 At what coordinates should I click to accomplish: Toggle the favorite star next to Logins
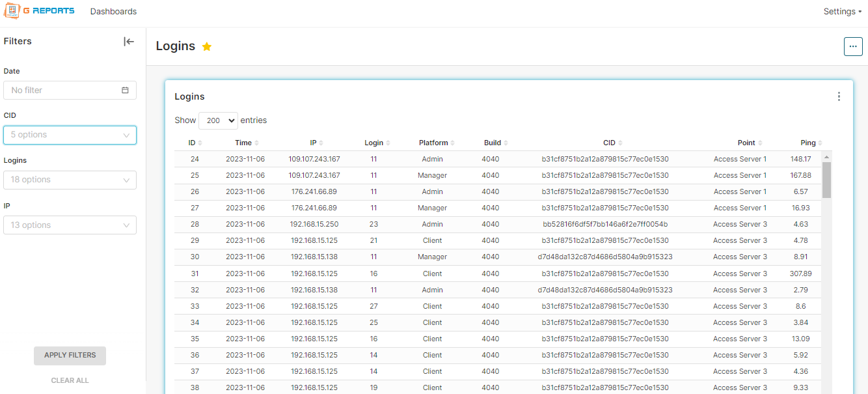tap(207, 47)
